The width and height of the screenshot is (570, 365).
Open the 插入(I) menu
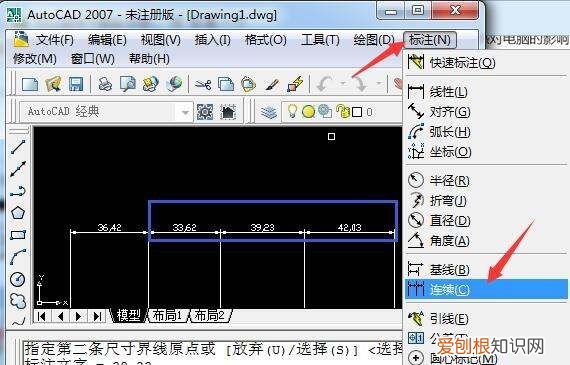pos(212,40)
